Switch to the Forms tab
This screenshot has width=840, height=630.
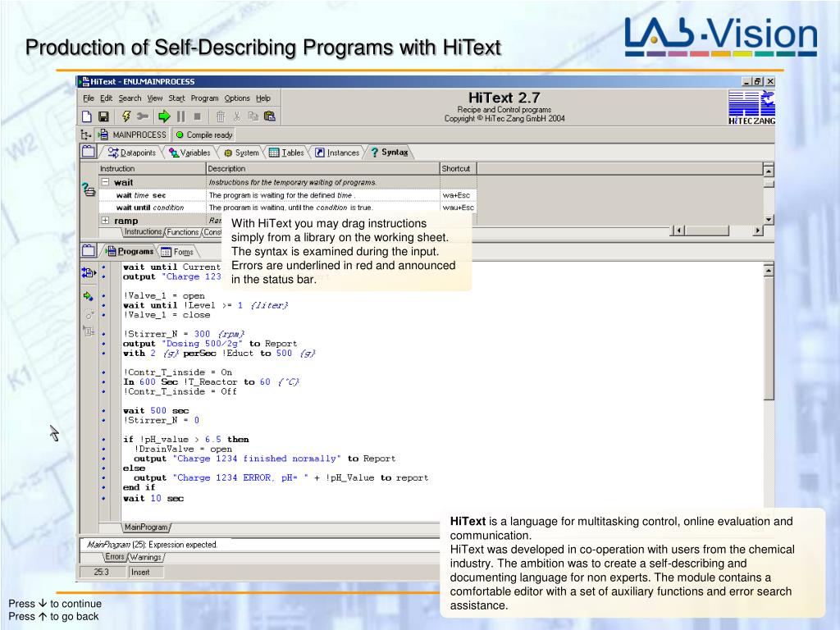click(x=178, y=252)
